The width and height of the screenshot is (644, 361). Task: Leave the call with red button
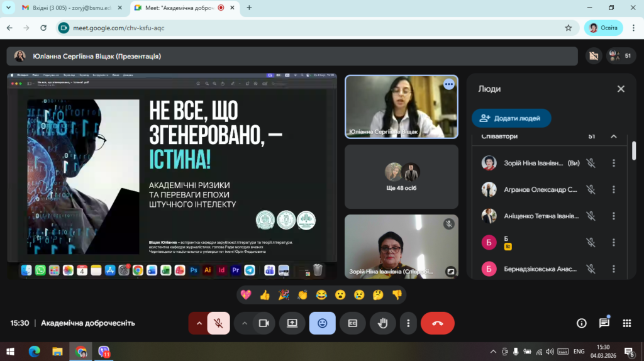tap(437, 323)
